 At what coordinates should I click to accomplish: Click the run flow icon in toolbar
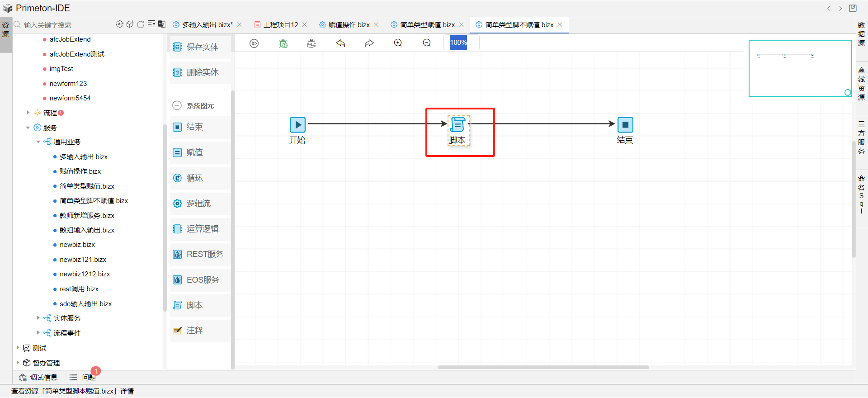(254, 43)
